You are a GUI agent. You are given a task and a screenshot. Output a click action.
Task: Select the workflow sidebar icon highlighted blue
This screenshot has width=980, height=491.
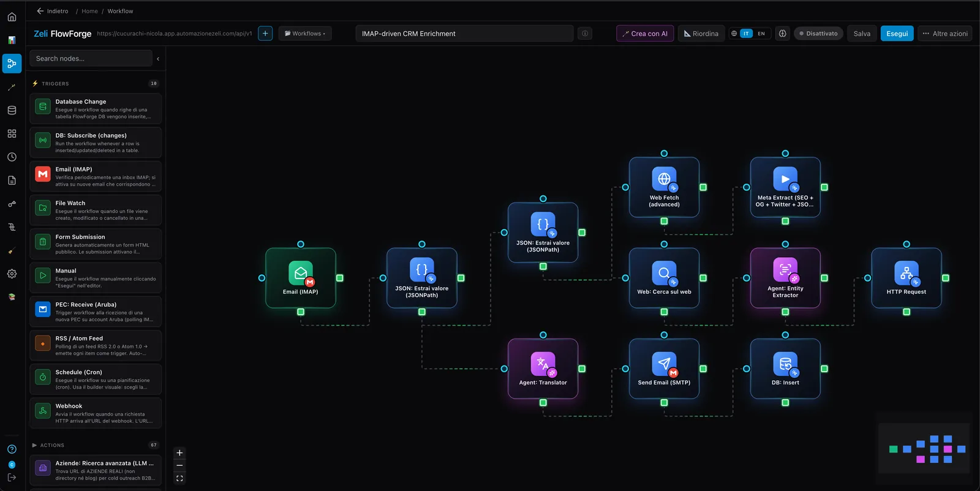12,63
